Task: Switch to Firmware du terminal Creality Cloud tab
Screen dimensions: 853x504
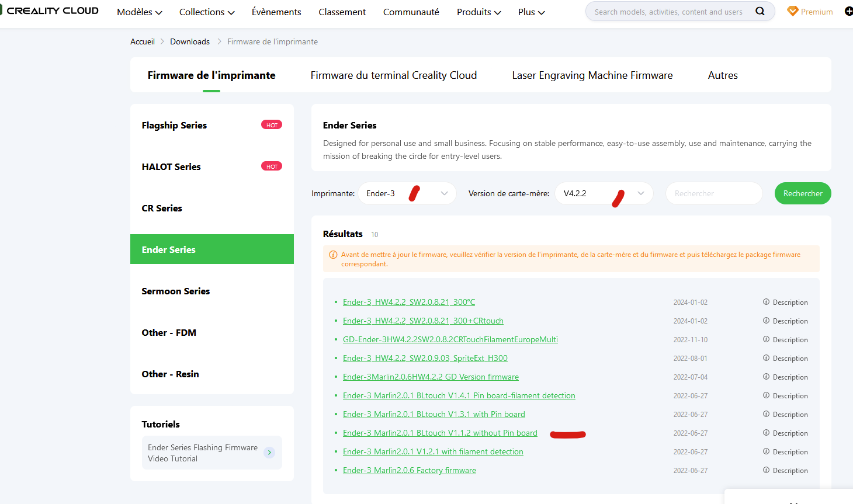Action: point(394,75)
